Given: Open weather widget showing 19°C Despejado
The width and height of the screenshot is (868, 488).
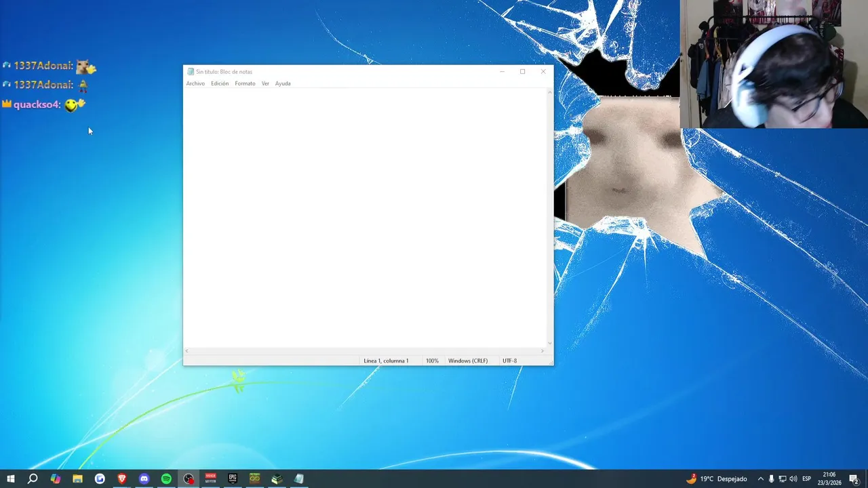Looking at the screenshot, I should pos(716,479).
